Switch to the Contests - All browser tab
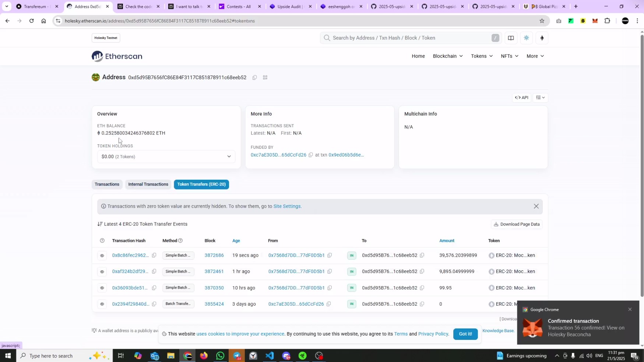 click(240, 6)
